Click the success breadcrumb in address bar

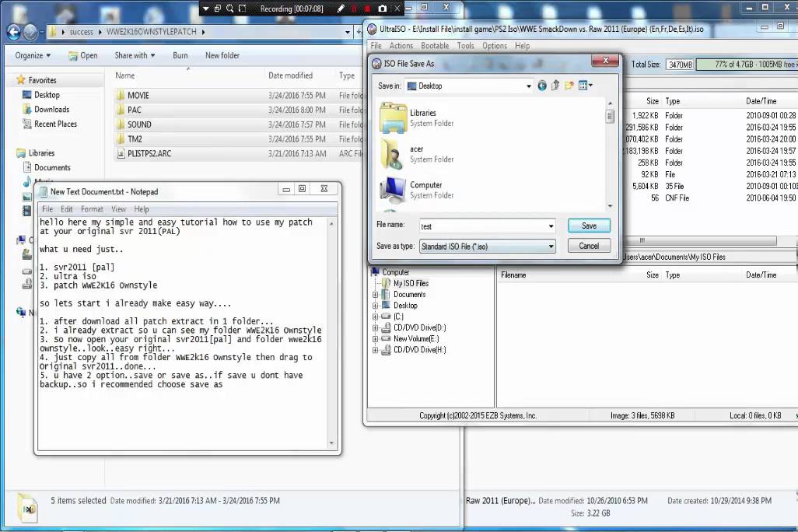pyautogui.click(x=82, y=32)
